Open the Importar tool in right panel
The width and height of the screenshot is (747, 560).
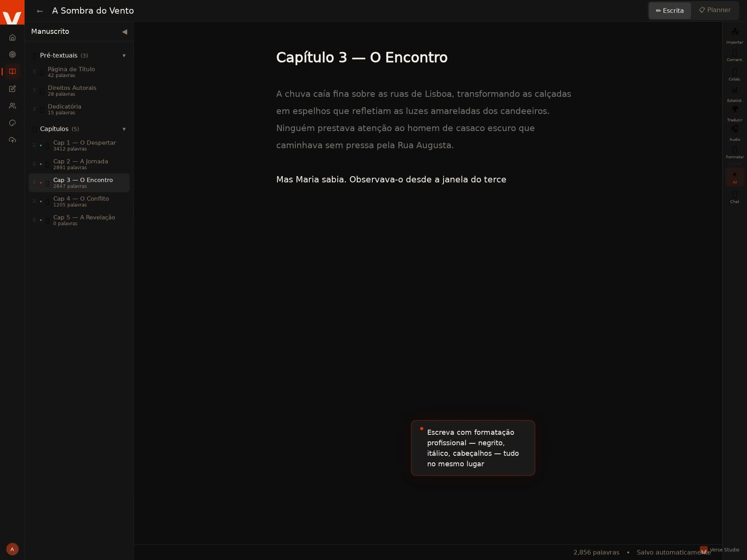tap(735, 35)
